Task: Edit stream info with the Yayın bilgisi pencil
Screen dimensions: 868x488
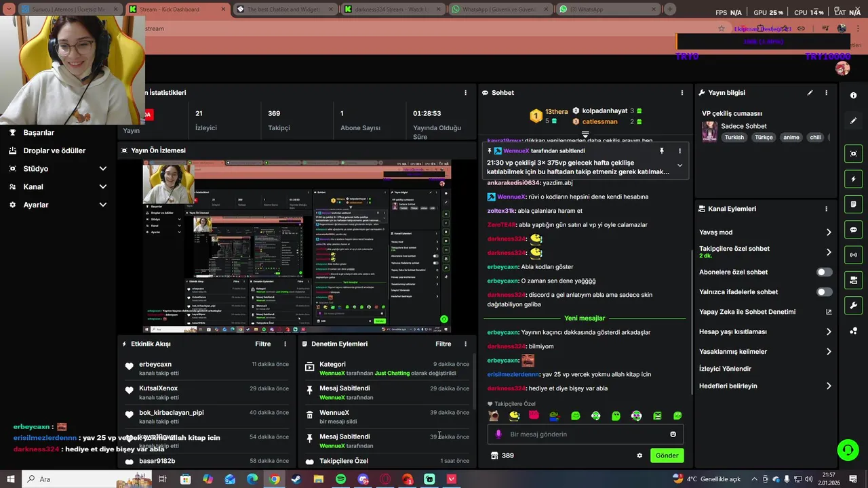Action: click(x=810, y=93)
